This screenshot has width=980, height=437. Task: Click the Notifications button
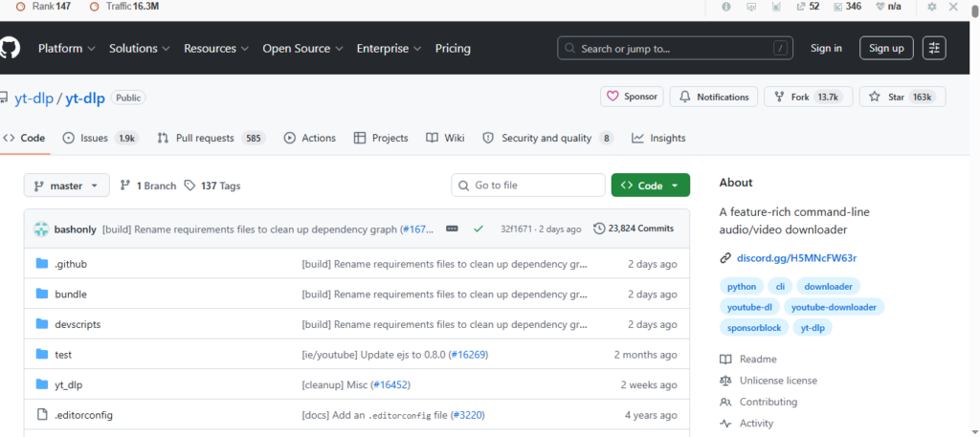714,97
